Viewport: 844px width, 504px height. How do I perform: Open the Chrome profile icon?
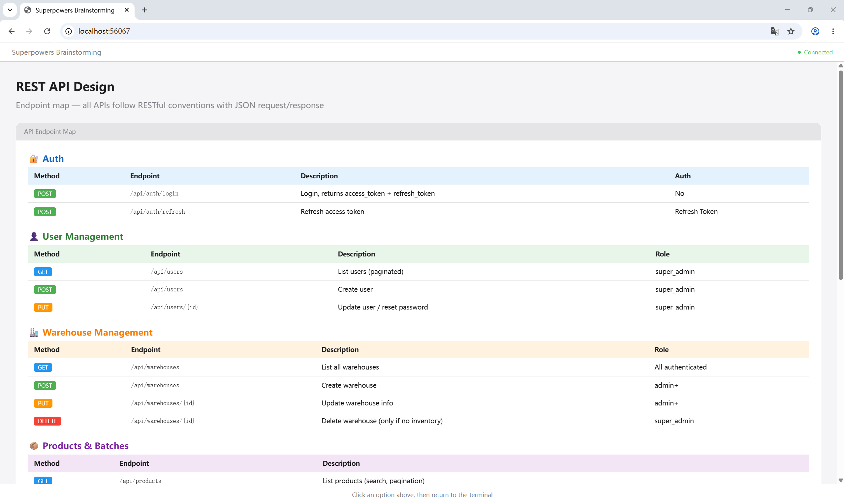click(815, 31)
